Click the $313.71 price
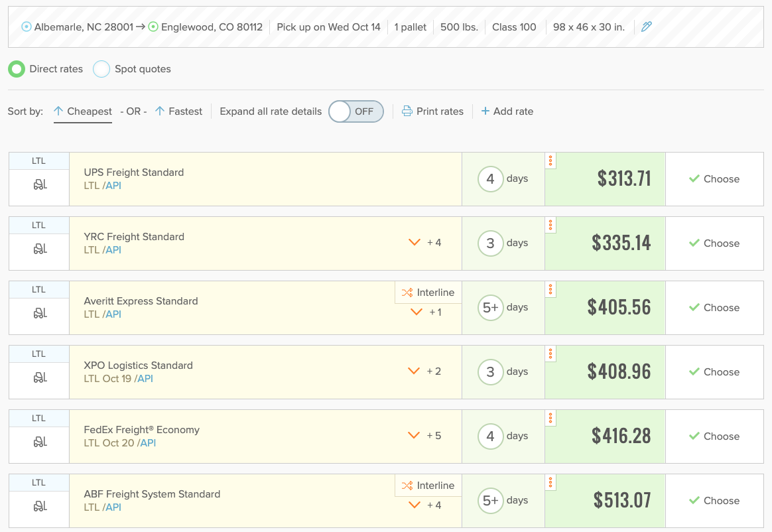 pyautogui.click(x=624, y=179)
